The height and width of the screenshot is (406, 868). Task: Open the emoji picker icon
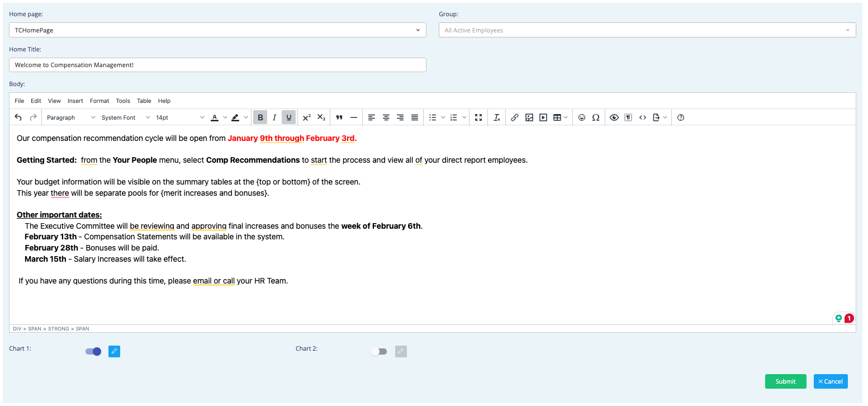(x=582, y=117)
